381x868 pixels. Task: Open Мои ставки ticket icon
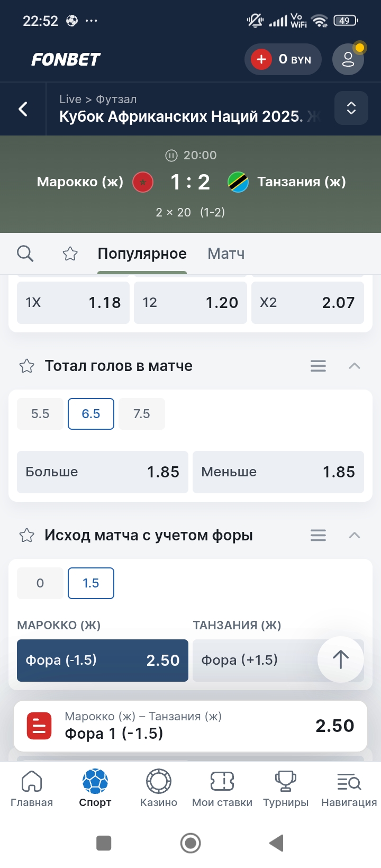[222, 781]
